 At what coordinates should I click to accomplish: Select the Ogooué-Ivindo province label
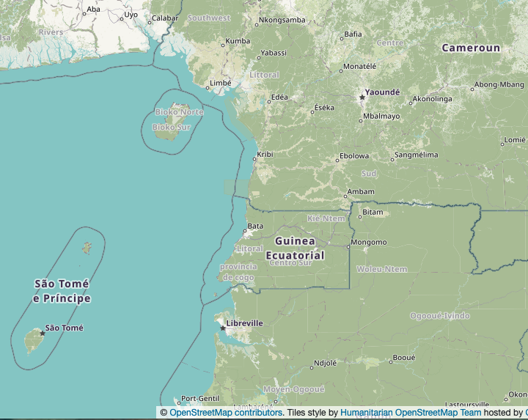pyautogui.click(x=440, y=316)
